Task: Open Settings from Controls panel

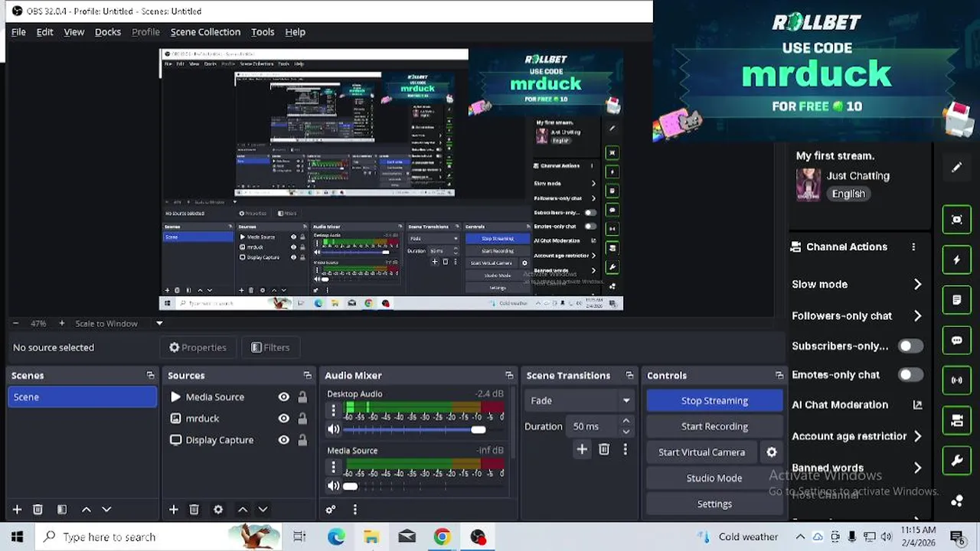Action: tap(714, 504)
